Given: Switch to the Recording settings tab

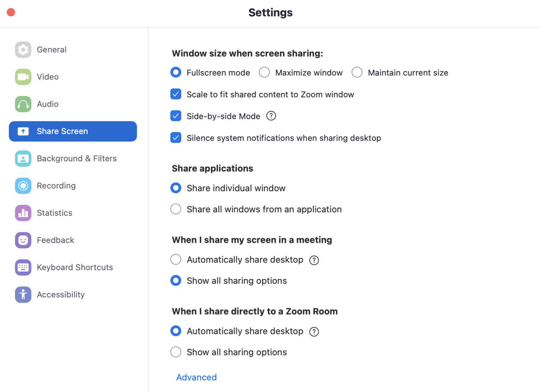Looking at the screenshot, I should click(56, 186).
